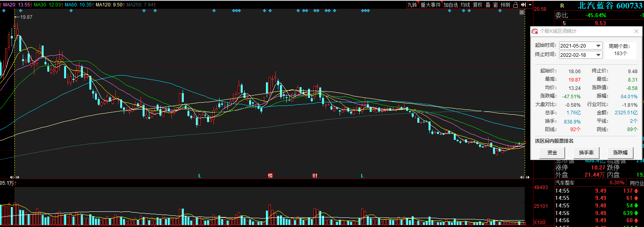The width and height of the screenshot is (644, 227).
Task: Toggle 复权 price adjustment
Action: tap(477, 5)
